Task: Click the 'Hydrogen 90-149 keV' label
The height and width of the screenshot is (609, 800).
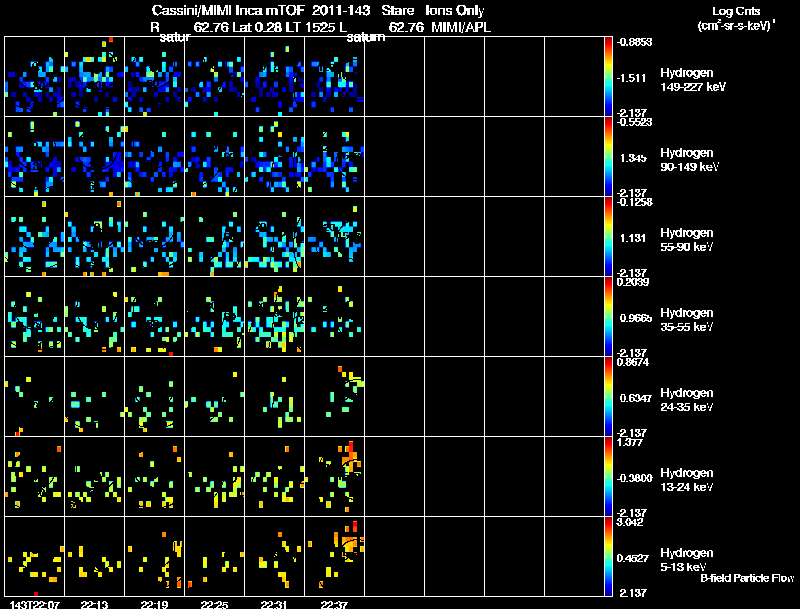Action: [689, 160]
